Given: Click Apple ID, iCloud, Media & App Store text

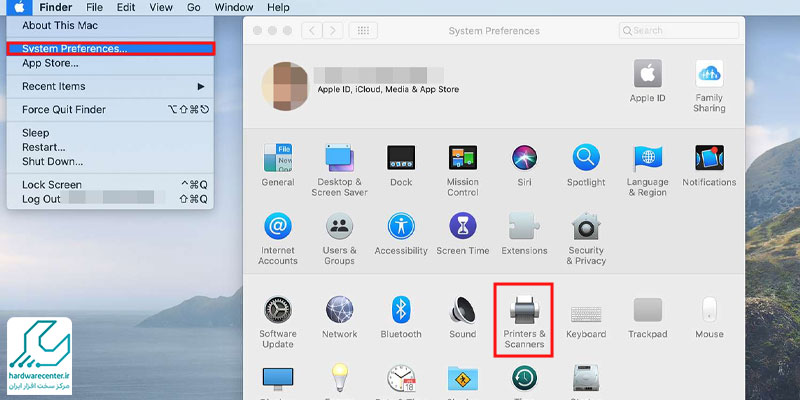Looking at the screenshot, I should click(x=388, y=89).
